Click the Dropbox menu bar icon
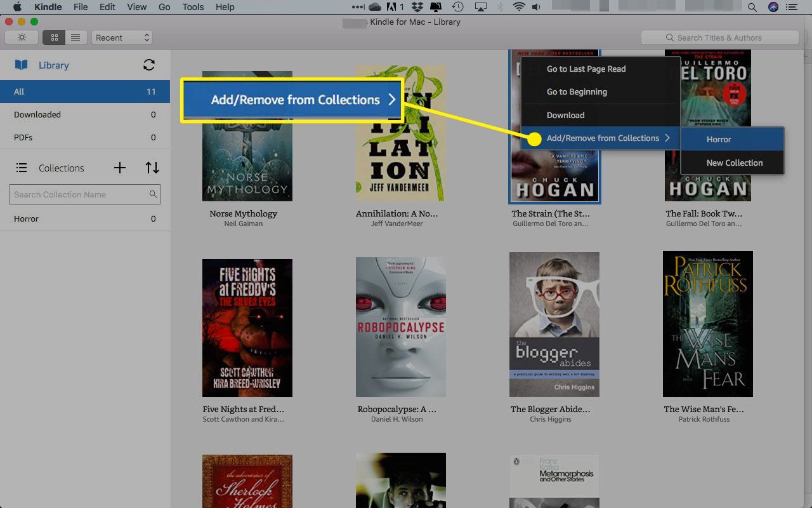Image resolution: width=812 pixels, height=508 pixels. [417, 7]
